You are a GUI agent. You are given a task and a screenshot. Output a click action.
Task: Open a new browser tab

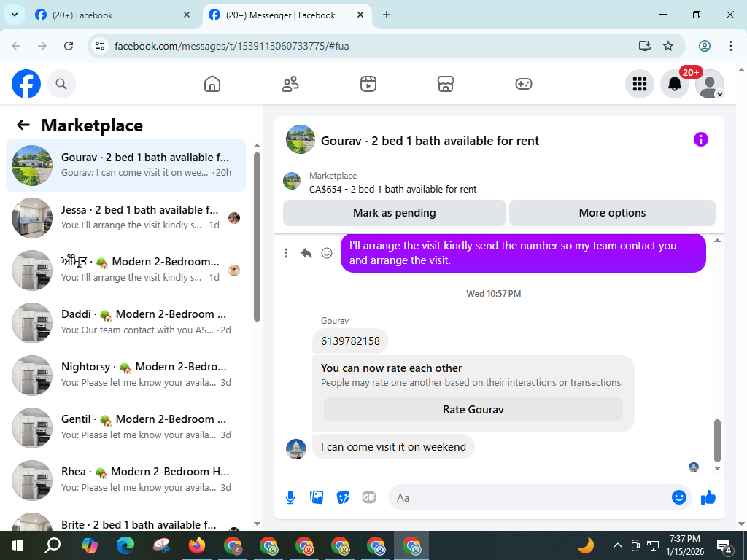tap(387, 15)
